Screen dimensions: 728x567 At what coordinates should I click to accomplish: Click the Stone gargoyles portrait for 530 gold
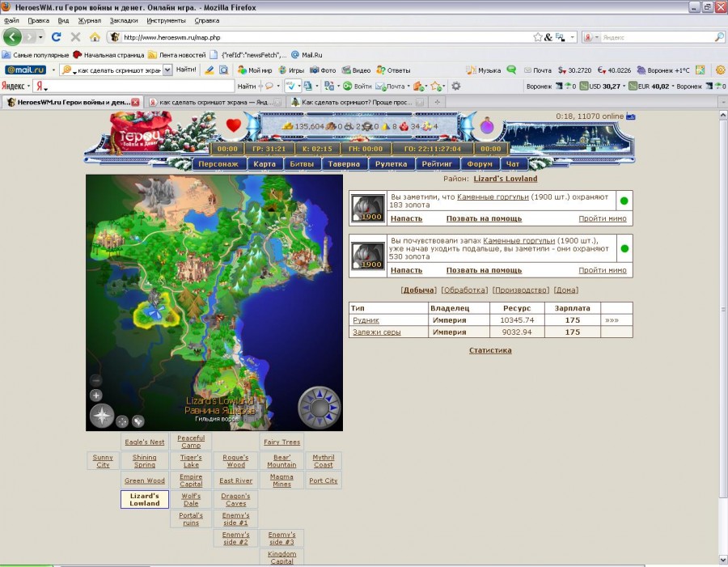[x=368, y=256]
